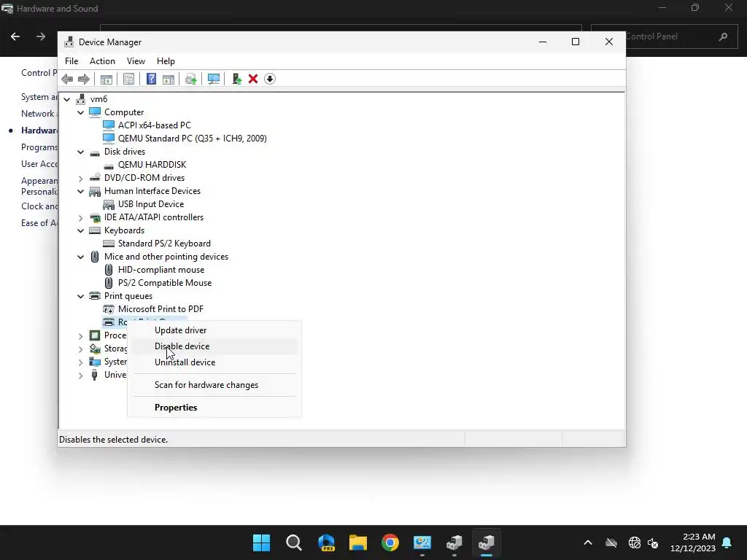This screenshot has height=560, width=747.
Task: Select the USB Input Device entry
Action: 151,204
